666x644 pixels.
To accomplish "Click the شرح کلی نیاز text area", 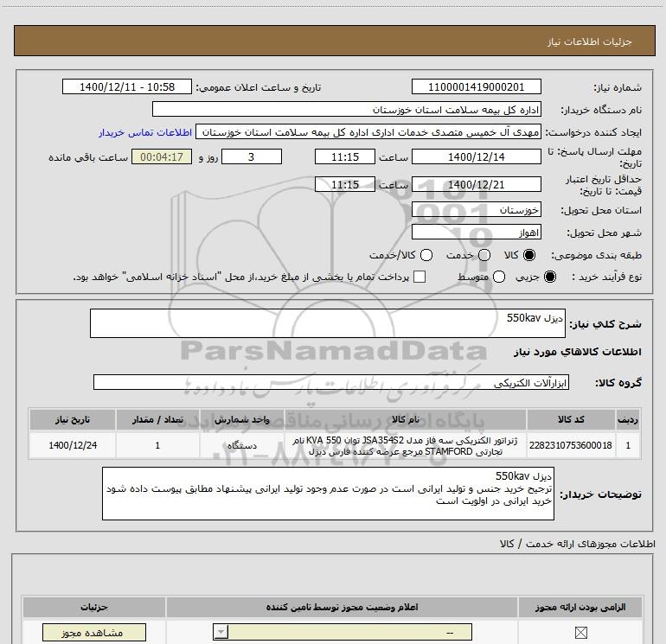I will (328, 323).
